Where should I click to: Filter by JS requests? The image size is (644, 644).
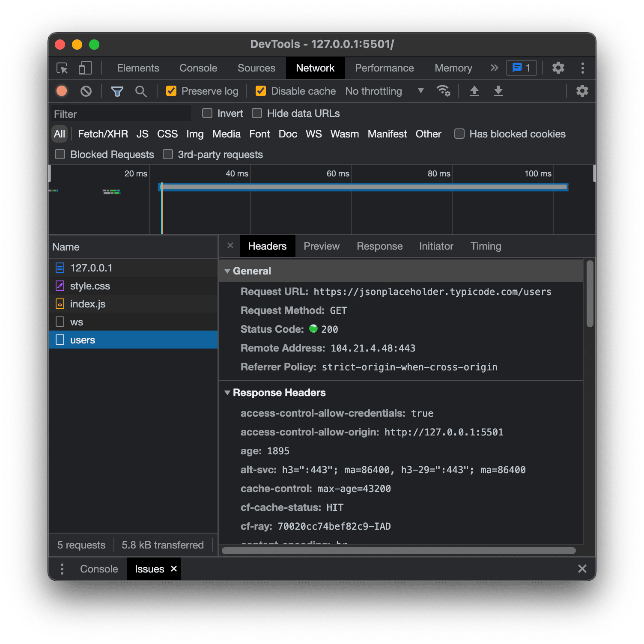coord(142,134)
